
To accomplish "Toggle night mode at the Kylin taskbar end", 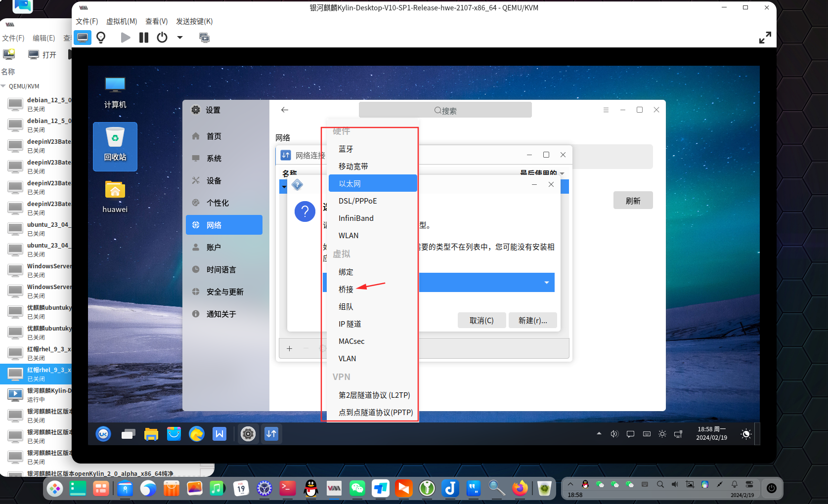I will [746, 434].
